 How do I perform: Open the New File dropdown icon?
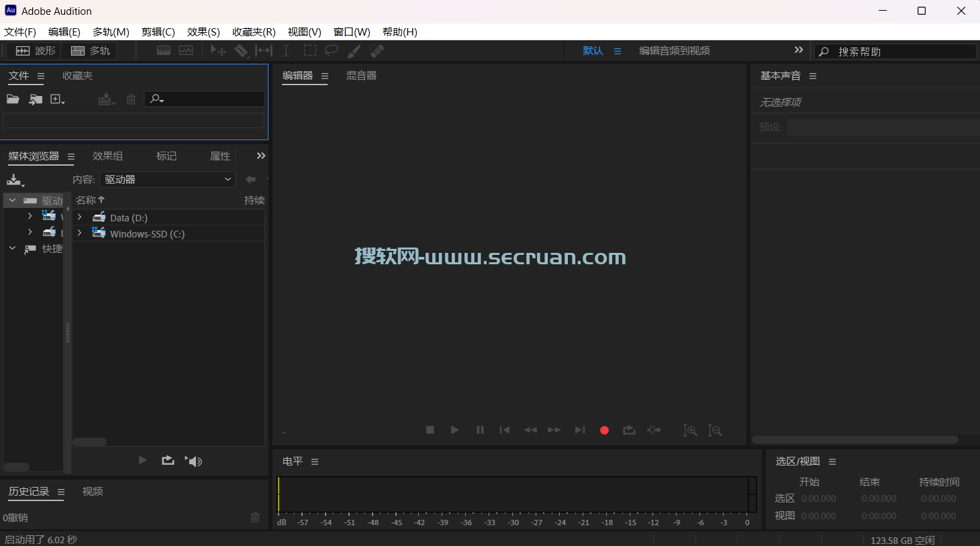(x=58, y=99)
